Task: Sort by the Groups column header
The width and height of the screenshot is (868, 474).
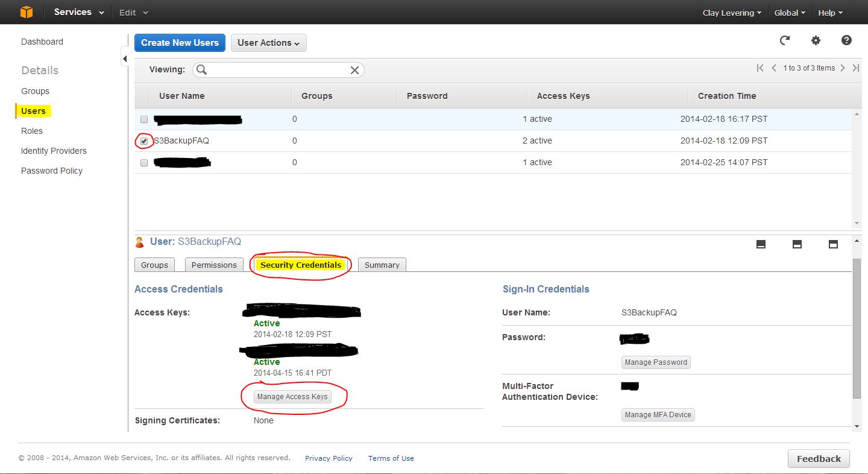Action: [317, 96]
